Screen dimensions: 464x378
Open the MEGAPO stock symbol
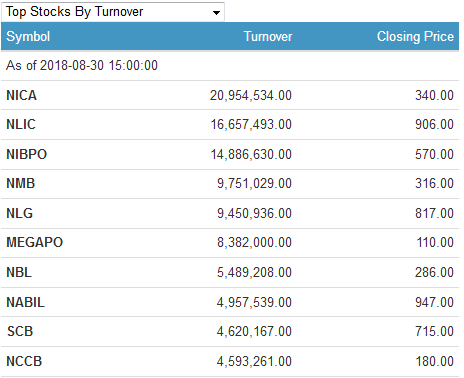click(34, 242)
